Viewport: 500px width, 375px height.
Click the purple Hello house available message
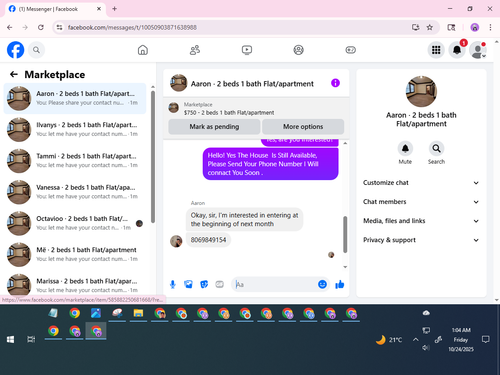270,164
